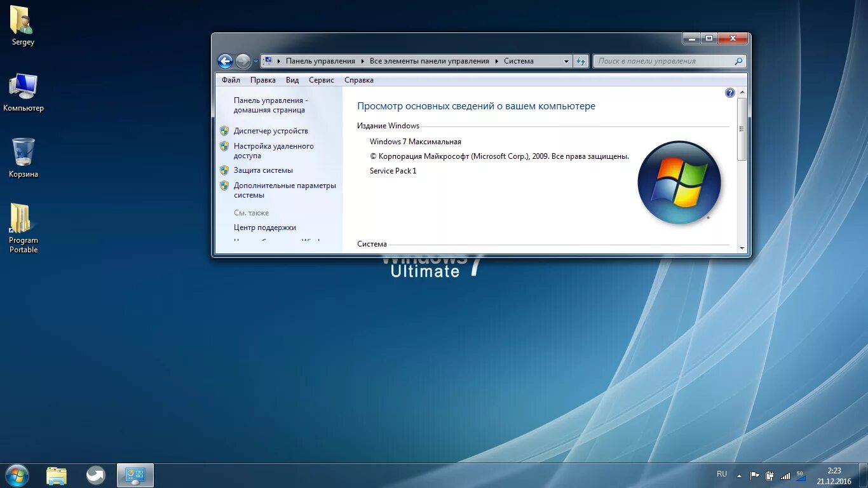Minimize the System window
The height and width of the screenshot is (488, 868).
coord(692,39)
